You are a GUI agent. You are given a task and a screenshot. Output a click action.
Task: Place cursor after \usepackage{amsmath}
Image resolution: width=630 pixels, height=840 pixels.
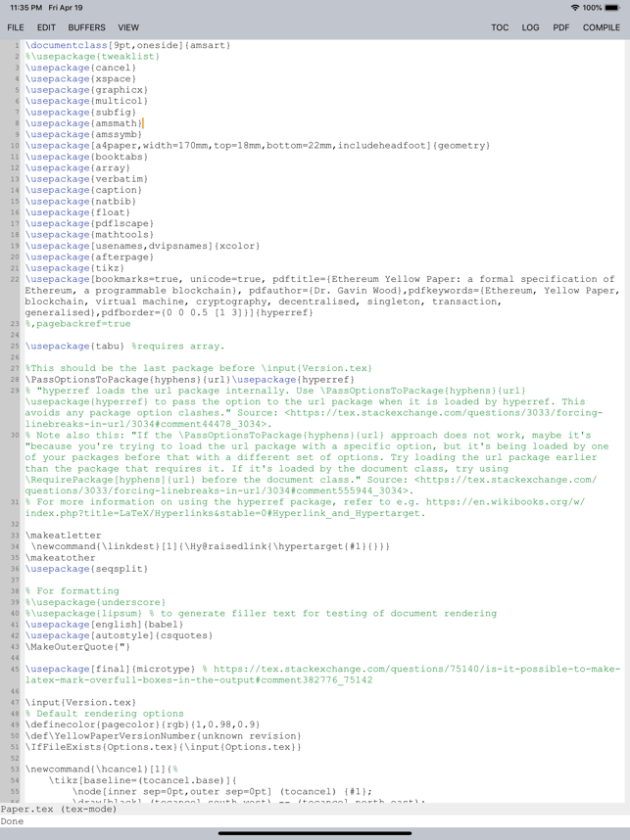[x=143, y=123]
